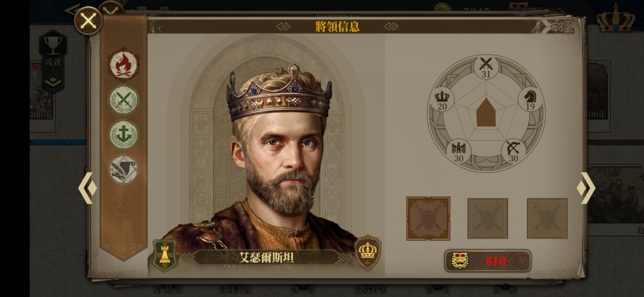This screenshot has height=297, width=644.
Task: Tap the knight horse stat showing 19
Action: (530, 99)
